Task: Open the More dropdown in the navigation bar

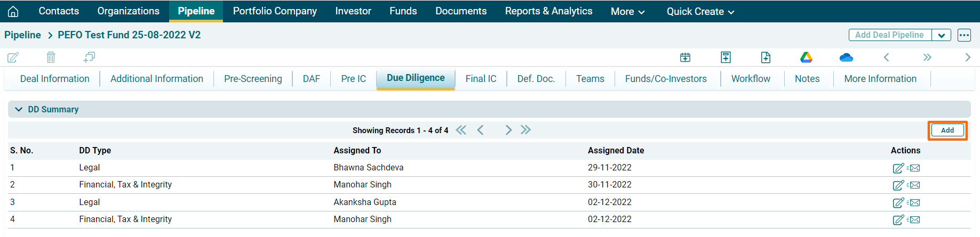Action: [627, 11]
